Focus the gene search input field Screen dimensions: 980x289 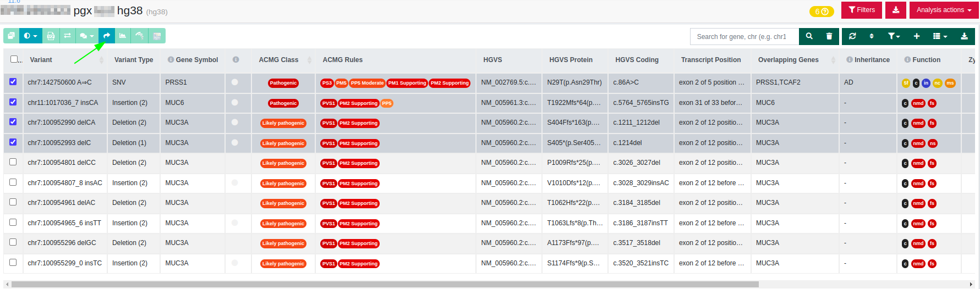point(744,36)
